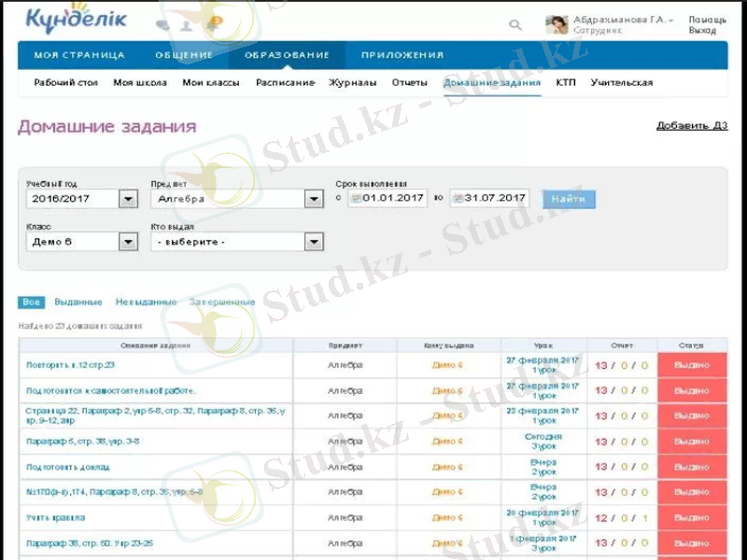Expand the class dropdown showing Демо 6
Image resolution: width=747 pixels, height=560 pixels.
point(128,242)
